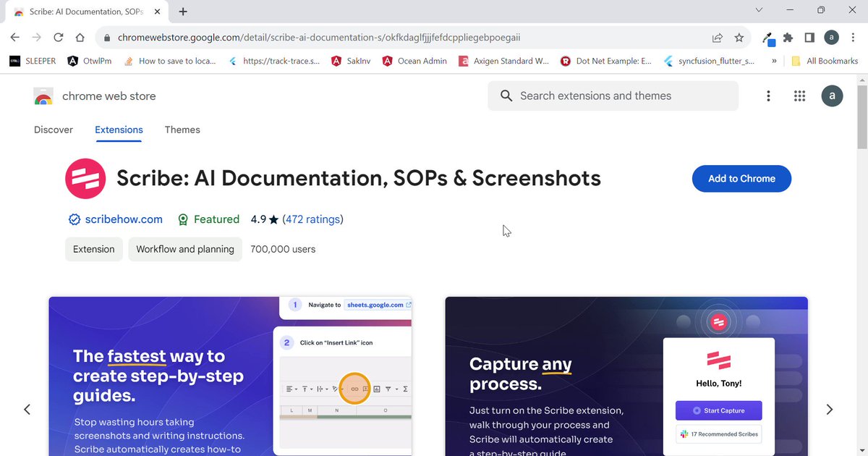Screen dimensions: 868x456
Task: Open the Dot Net Example bookmark
Action: pyautogui.click(x=606, y=61)
